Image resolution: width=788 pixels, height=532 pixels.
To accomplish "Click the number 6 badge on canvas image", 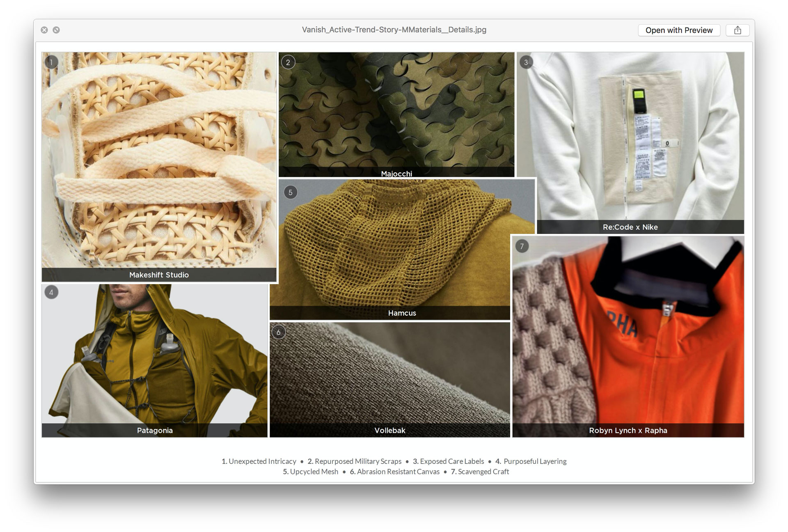I will click(x=279, y=332).
